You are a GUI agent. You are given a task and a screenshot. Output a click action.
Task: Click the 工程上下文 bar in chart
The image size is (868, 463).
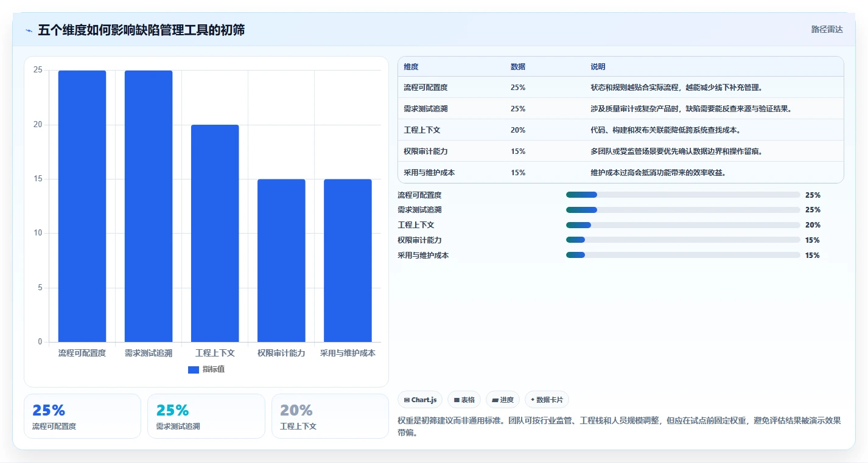215,233
